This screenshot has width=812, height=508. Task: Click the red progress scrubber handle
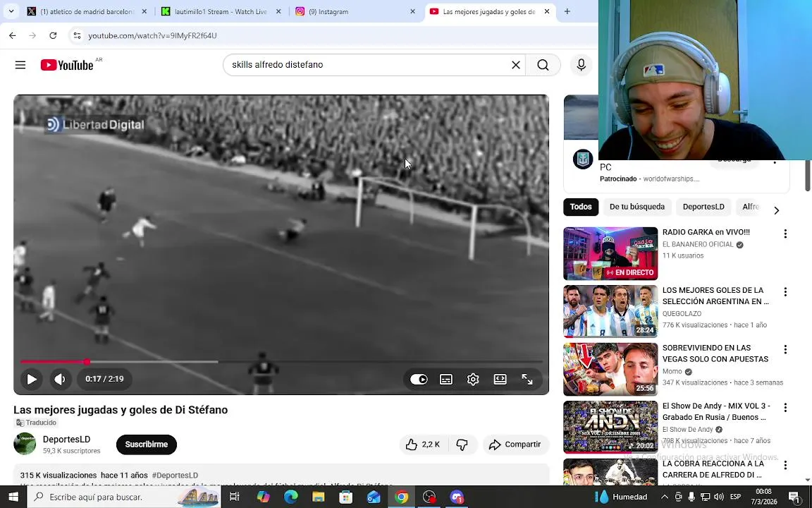pyautogui.click(x=87, y=362)
